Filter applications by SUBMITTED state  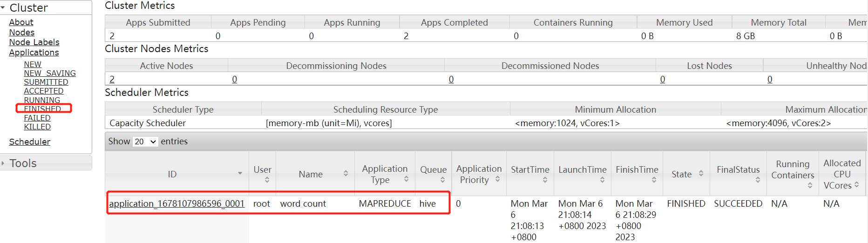coord(46,82)
